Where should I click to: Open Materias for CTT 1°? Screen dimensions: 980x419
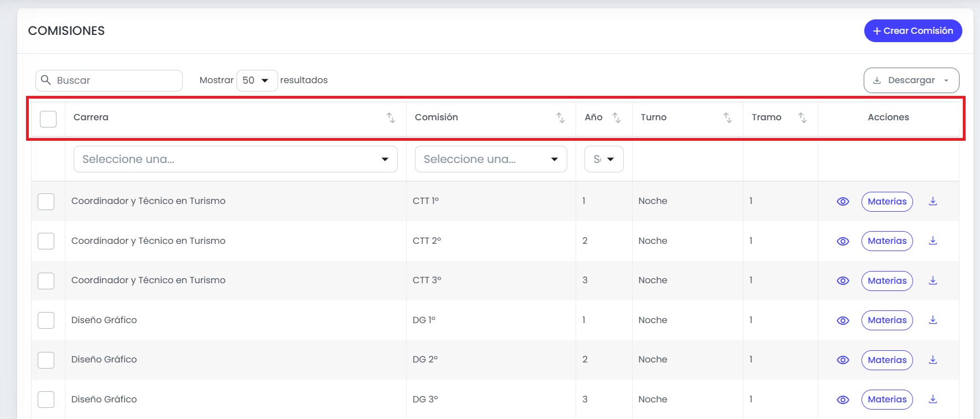pos(887,202)
